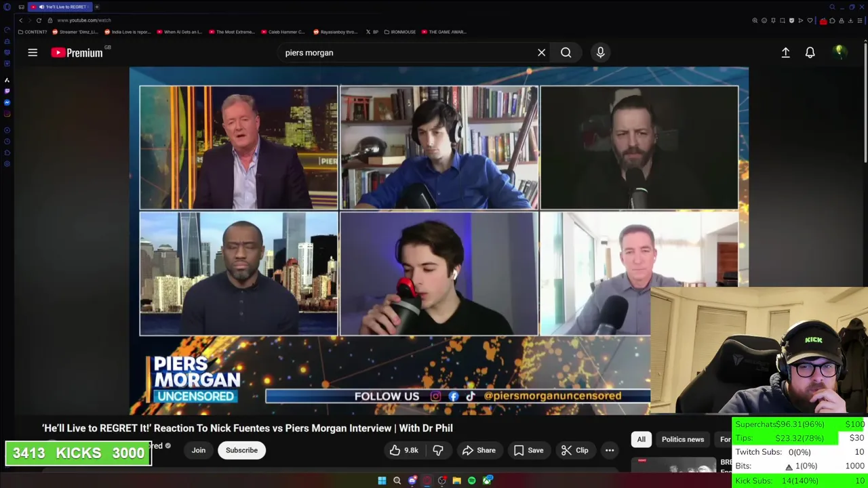
Task: Open Spotify from the taskbar
Action: tap(471, 481)
